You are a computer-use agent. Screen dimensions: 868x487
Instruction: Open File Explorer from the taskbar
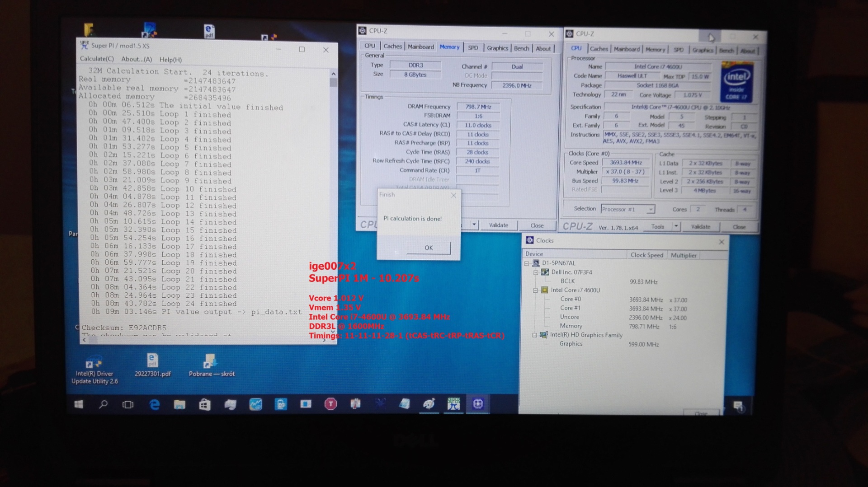pos(179,404)
